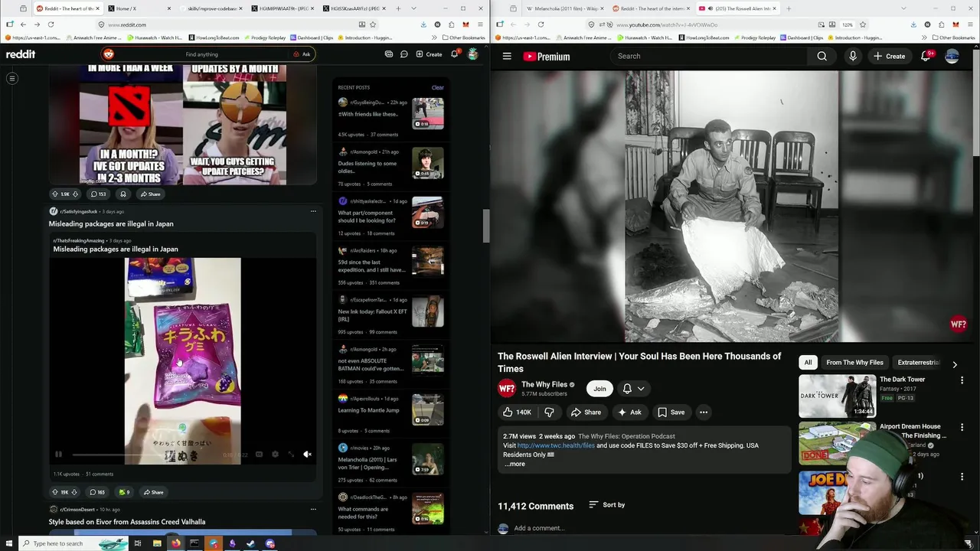This screenshot has height=551, width=980.
Task: Focus Reddit 'Find anything' search box
Action: pyautogui.click(x=201, y=54)
